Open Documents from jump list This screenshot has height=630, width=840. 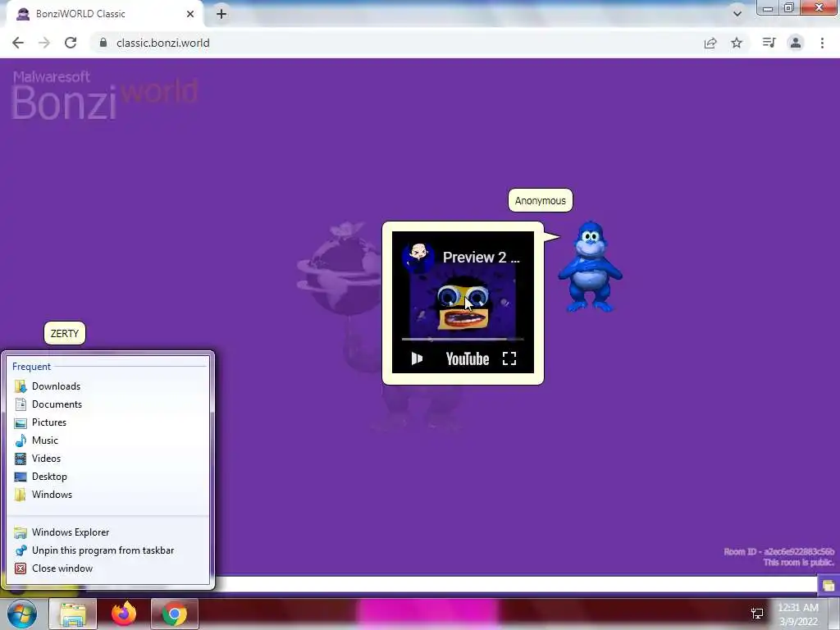(109, 404)
